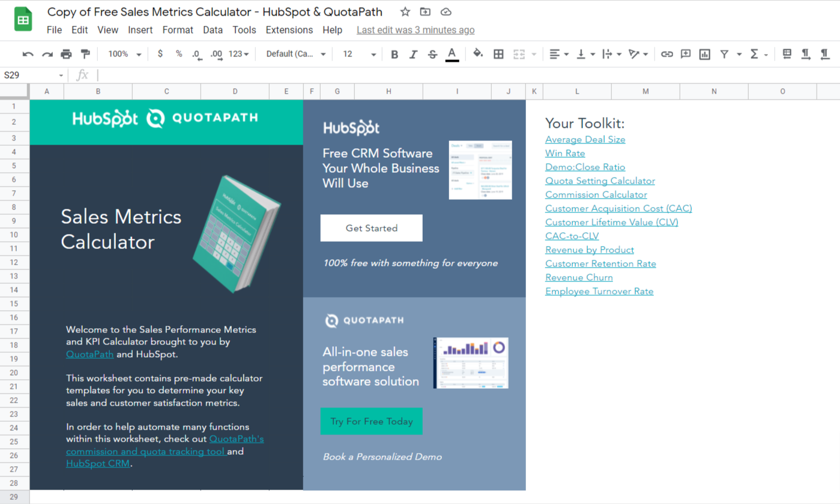840x504 pixels.
Task: Open vertical align dropdown
Action: click(585, 54)
